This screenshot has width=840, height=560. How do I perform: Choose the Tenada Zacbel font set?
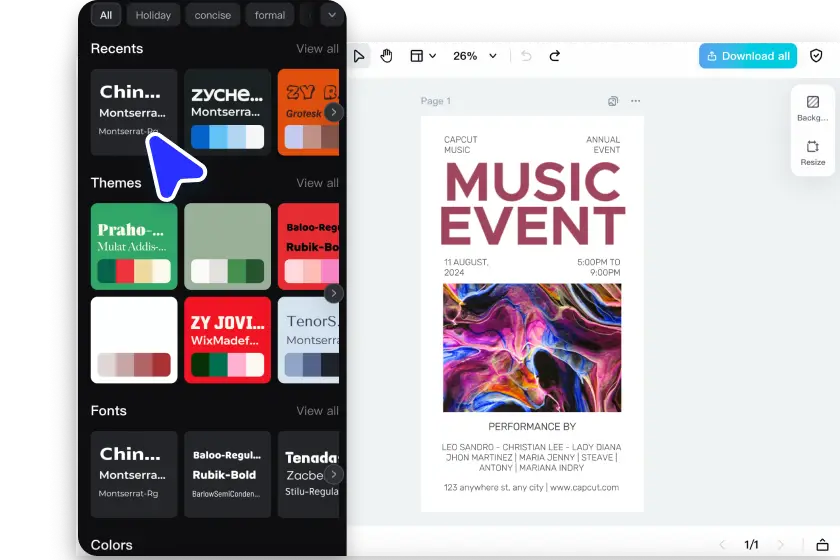308,474
